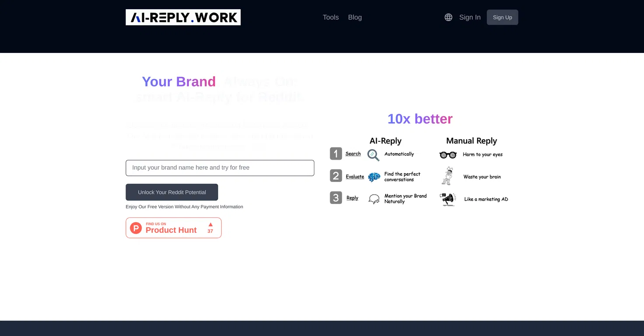
Task: Click the step number 2 badge
Action: click(x=336, y=176)
